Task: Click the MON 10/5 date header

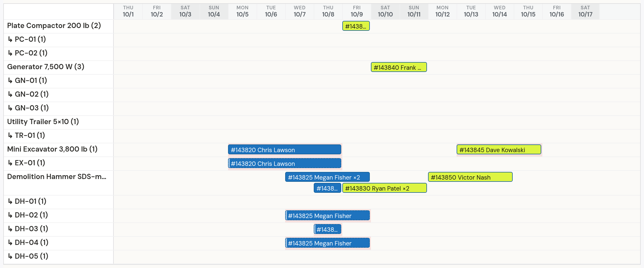Action: point(243,12)
